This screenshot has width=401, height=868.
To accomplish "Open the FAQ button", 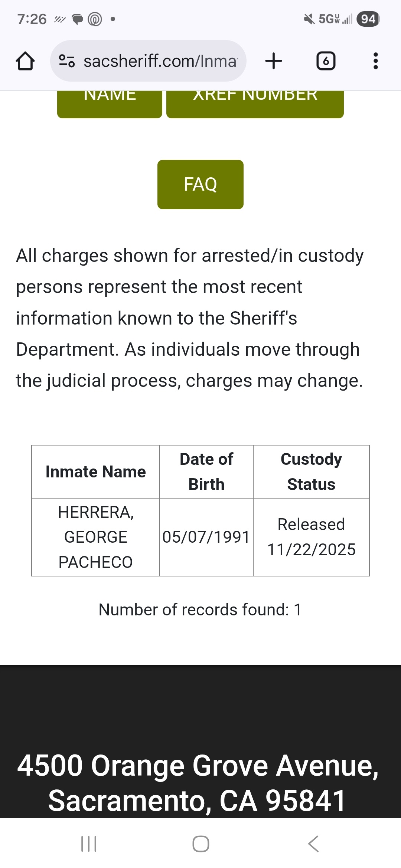I will coord(200,184).
